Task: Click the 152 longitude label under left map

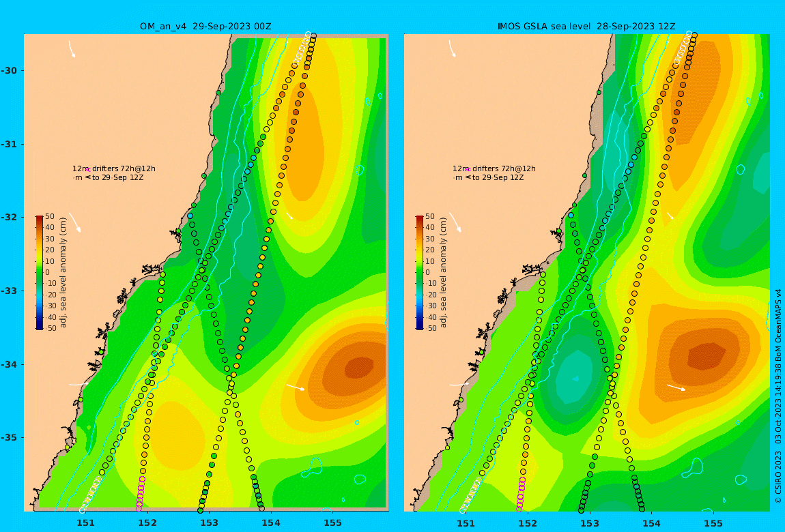Action: coord(147,523)
